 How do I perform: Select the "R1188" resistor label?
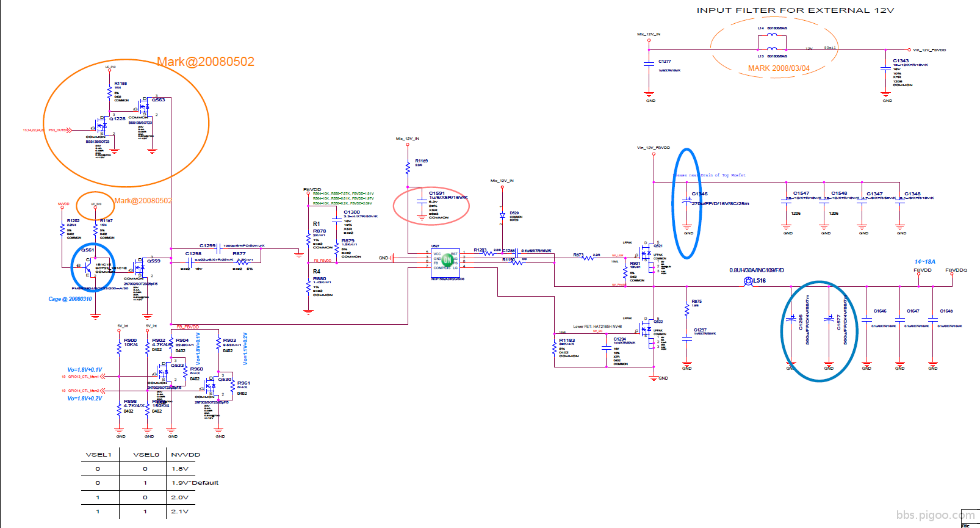pos(120,84)
